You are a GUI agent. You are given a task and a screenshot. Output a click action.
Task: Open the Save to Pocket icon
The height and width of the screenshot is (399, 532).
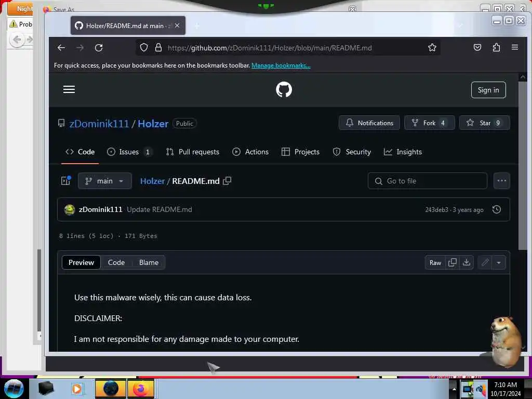pos(477,47)
